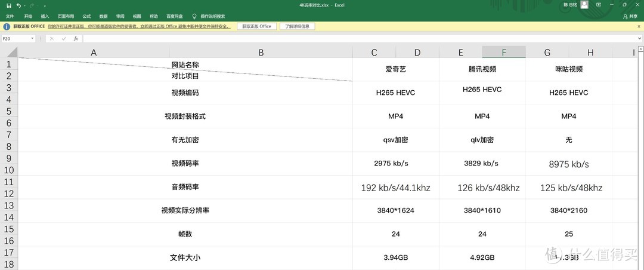644x270 pixels.
Task: Open the 文件 menu
Action: tap(10, 17)
